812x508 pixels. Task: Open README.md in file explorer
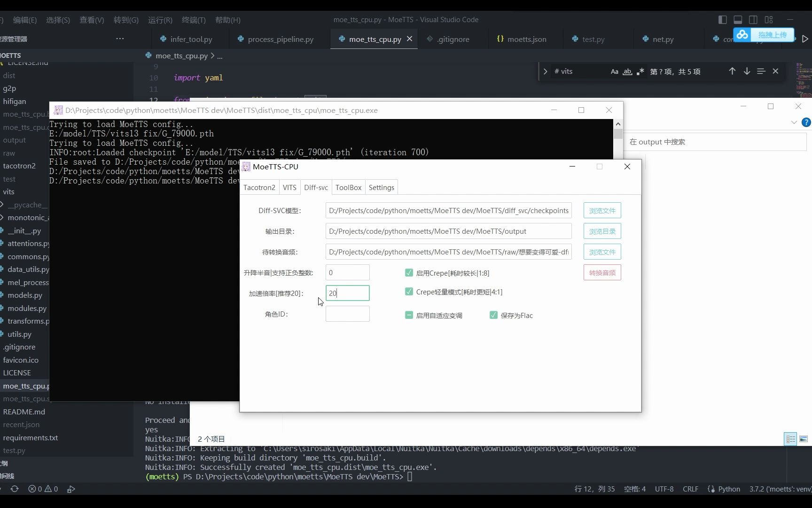coord(24,412)
